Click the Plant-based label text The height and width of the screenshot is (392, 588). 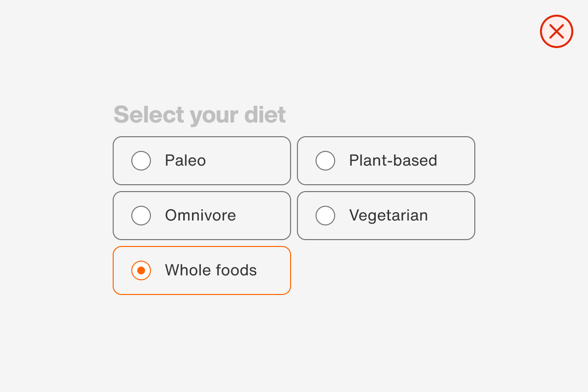393,161
